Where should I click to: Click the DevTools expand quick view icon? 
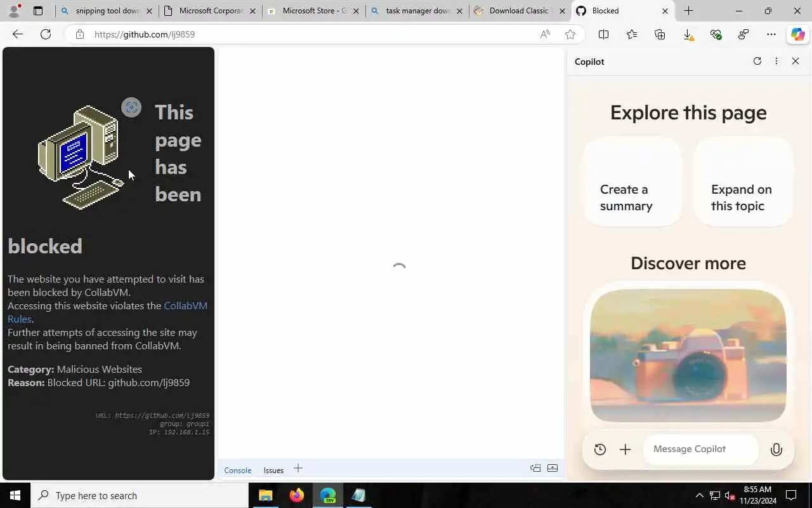click(x=553, y=468)
